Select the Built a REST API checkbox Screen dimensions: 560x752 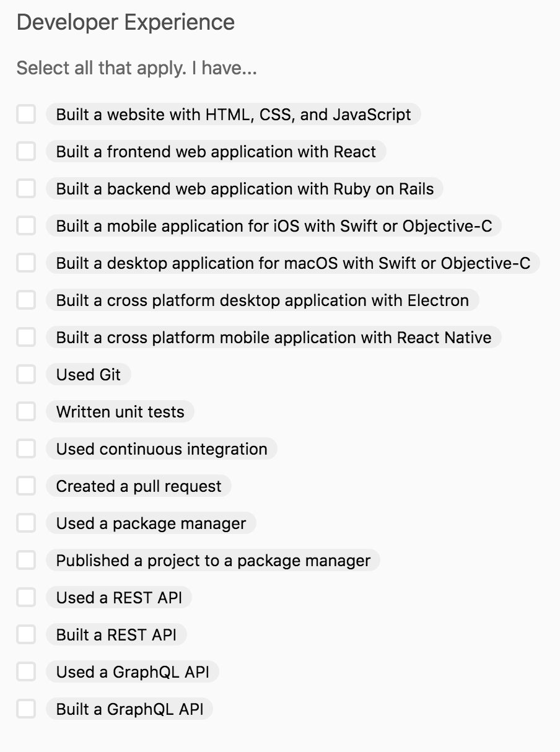(x=26, y=635)
